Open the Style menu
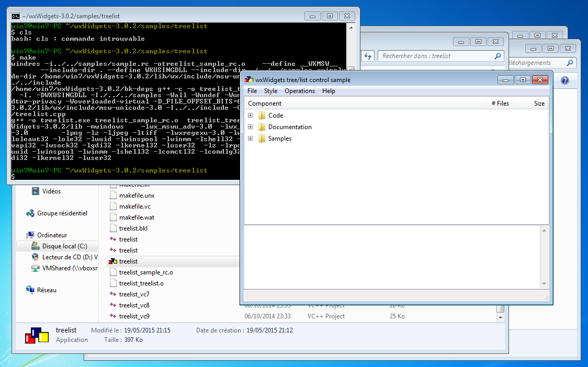This screenshot has height=367, width=588. 270,91
